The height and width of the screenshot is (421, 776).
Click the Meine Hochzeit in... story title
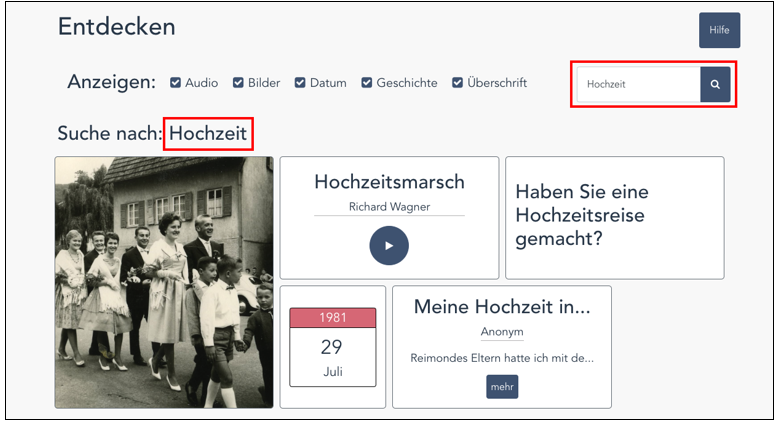tap(502, 307)
